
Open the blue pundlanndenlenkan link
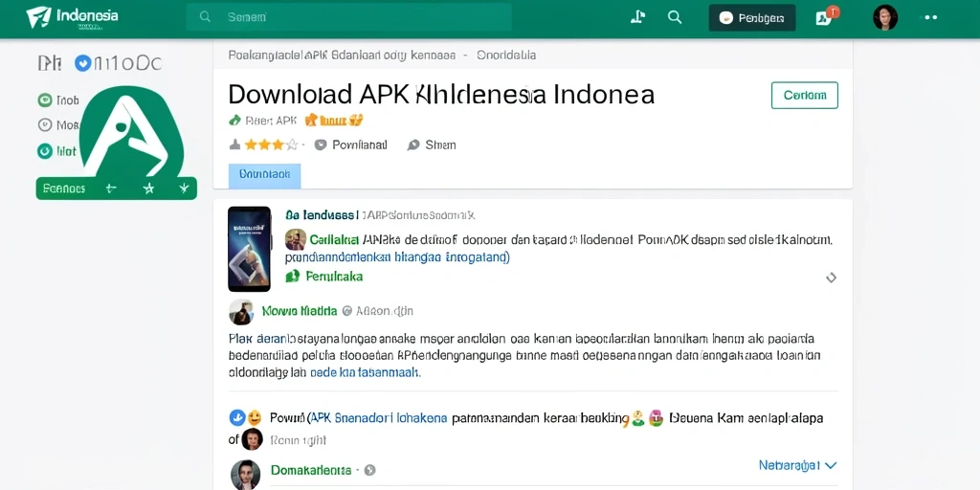[397, 256]
